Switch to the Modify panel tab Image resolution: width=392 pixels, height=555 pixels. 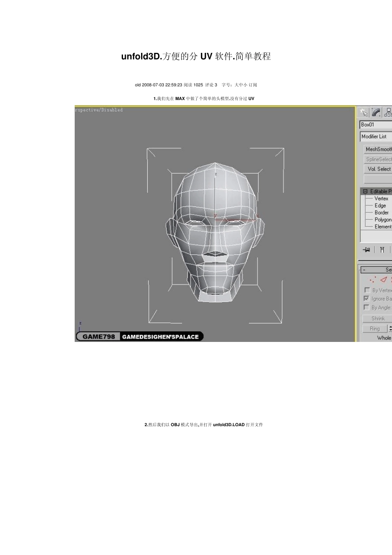376,113
